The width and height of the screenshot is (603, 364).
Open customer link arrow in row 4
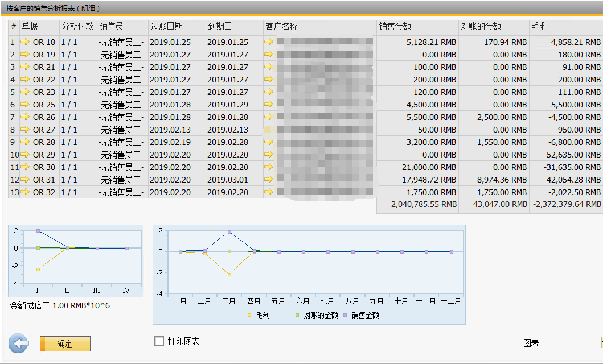click(269, 80)
